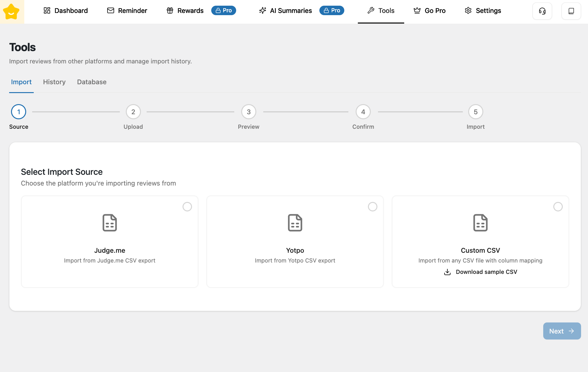Click the download icon beside sample CSV

(x=447, y=272)
